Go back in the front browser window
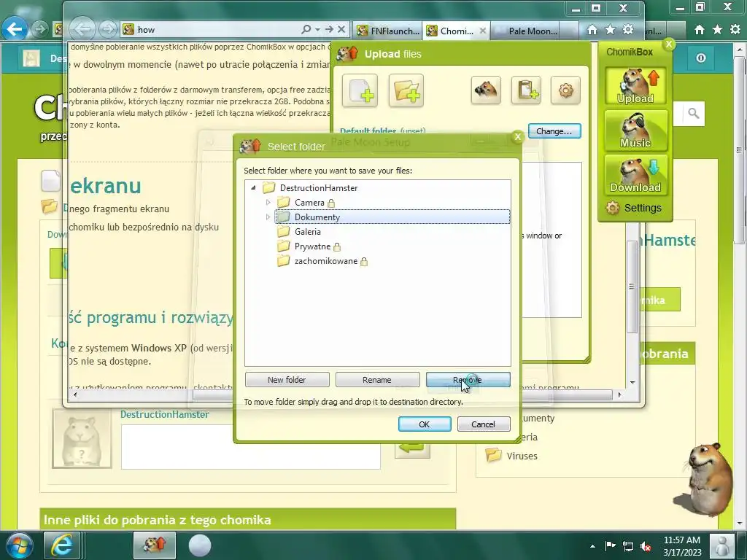 [x=83, y=29]
